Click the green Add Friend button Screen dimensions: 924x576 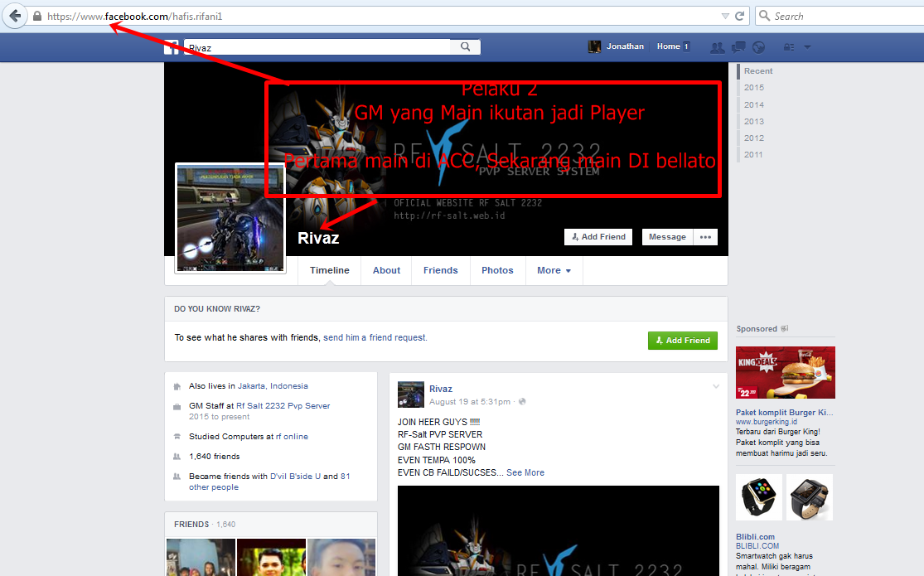(682, 340)
